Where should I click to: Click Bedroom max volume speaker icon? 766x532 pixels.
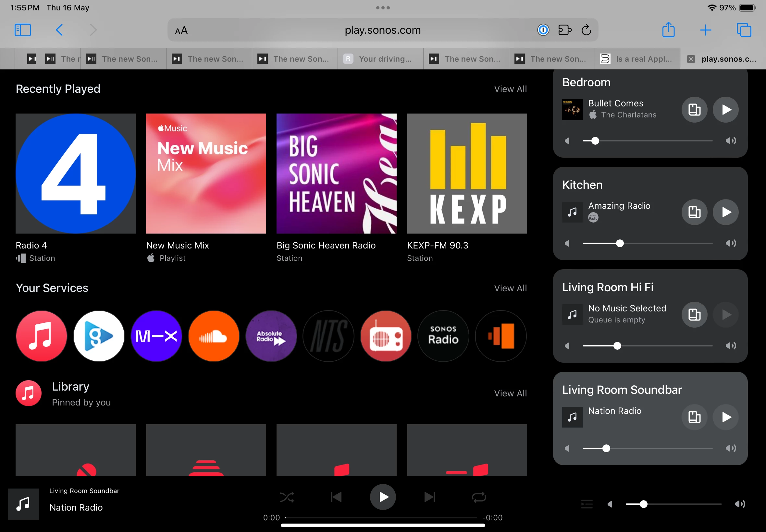click(731, 141)
